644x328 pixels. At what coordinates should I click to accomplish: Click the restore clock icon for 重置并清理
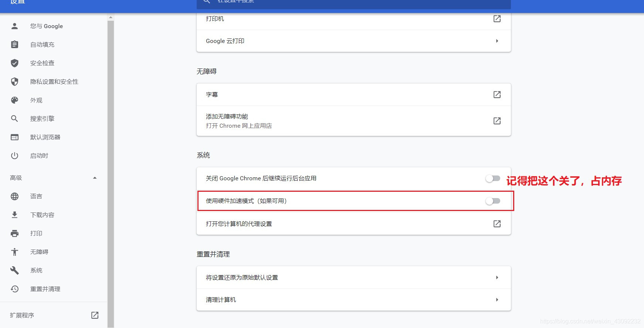click(x=14, y=289)
